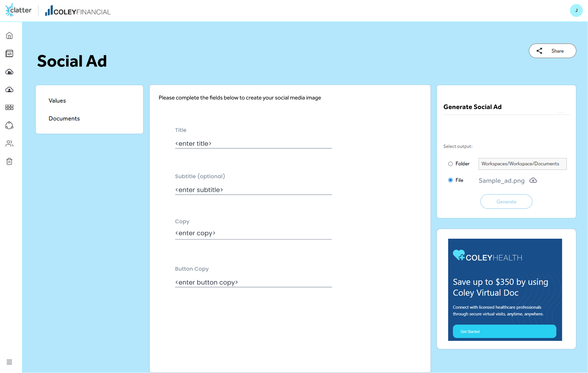588x373 pixels.
Task: Click the connected circles sidebar icon
Action: pos(9,125)
